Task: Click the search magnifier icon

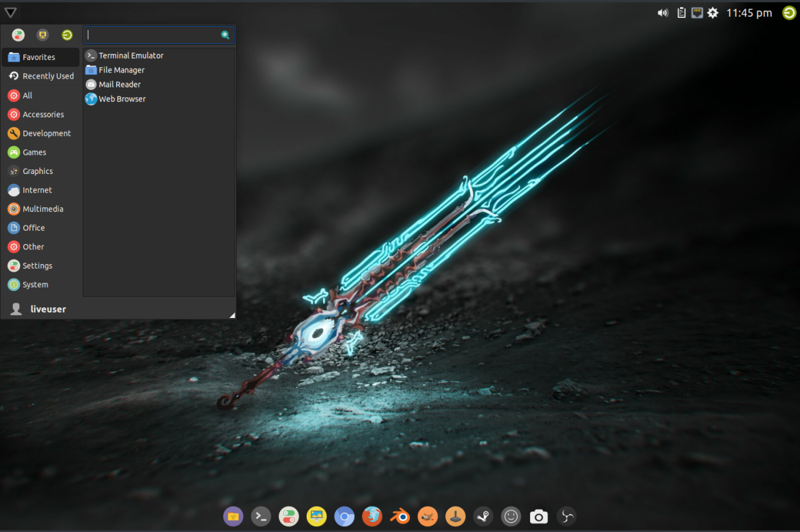Action: point(225,35)
